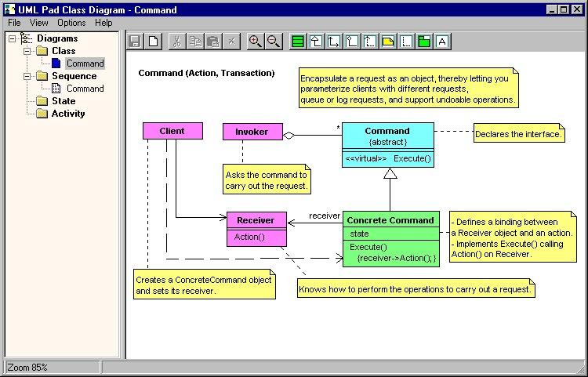Select the green Package tool
This screenshot has width=588, height=377.
tap(423, 42)
